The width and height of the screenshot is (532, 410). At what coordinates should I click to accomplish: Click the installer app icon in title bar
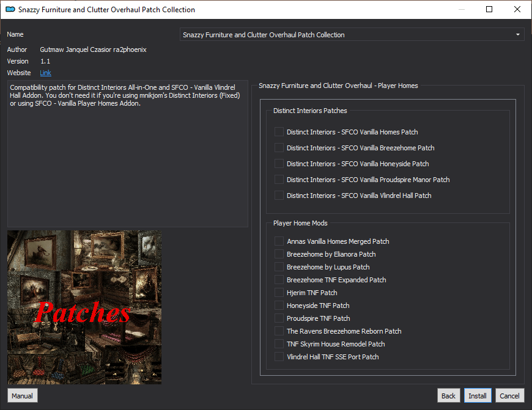pyautogui.click(x=10, y=10)
